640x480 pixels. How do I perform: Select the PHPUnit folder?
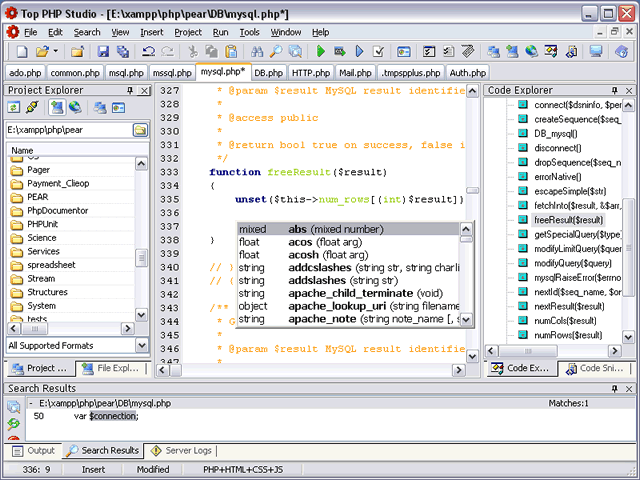42,224
